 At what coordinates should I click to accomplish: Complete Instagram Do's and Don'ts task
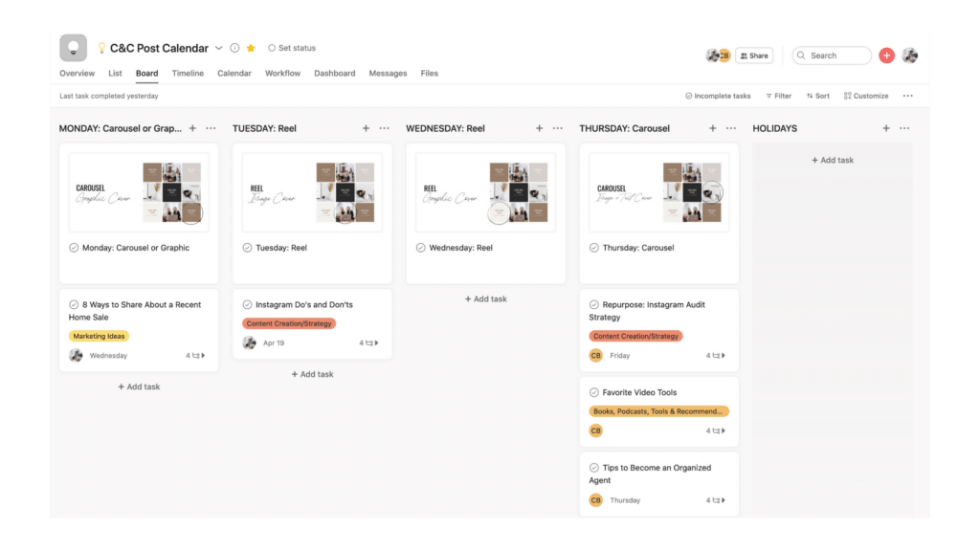click(247, 305)
